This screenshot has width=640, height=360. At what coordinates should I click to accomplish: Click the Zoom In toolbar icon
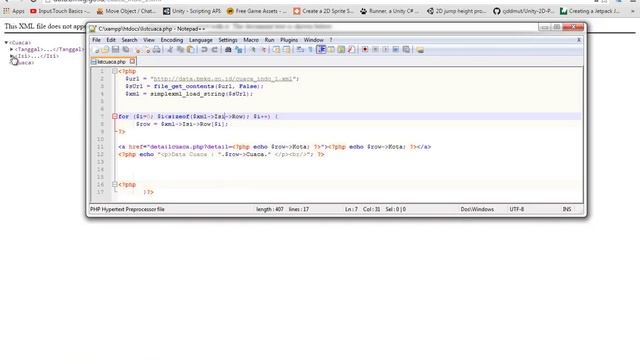(x=253, y=50)
